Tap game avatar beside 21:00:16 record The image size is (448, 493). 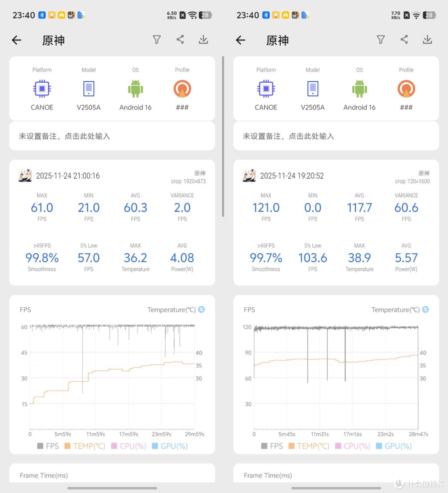click(25, 175)
